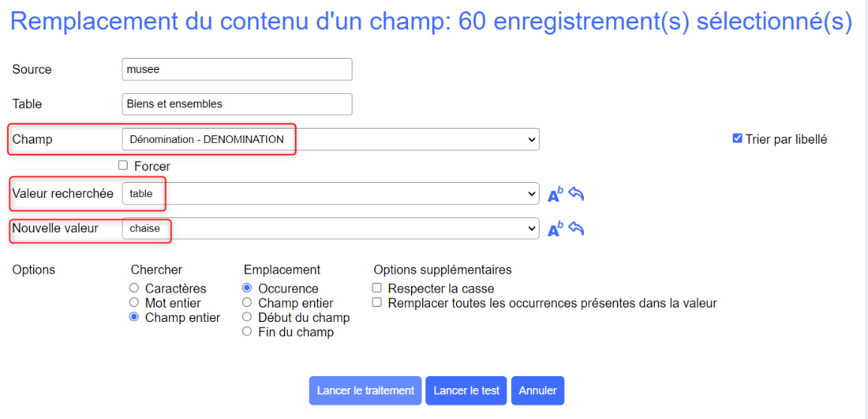Viewport: 868px width, 419px height.
Task: Select the Caractères search option
Action: tap(135, 288)
